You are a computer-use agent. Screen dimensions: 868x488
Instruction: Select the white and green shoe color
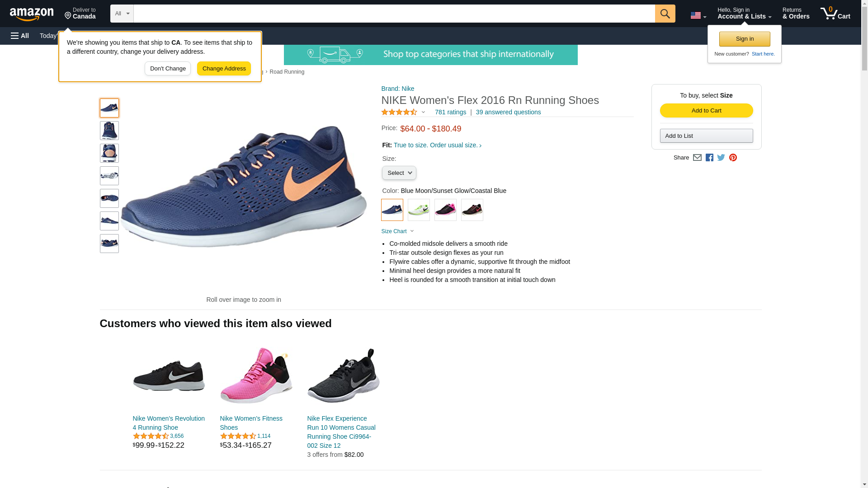[419, 210]
